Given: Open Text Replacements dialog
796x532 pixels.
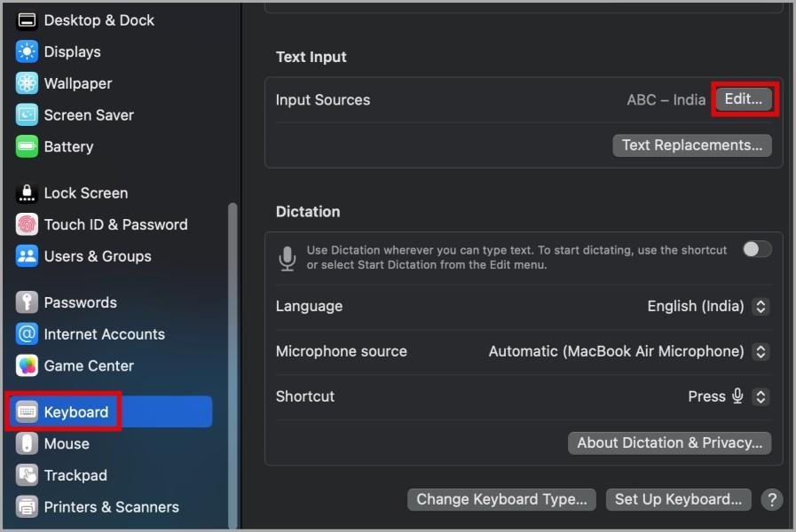Looking at the screenshot, I should pos(692,145).
